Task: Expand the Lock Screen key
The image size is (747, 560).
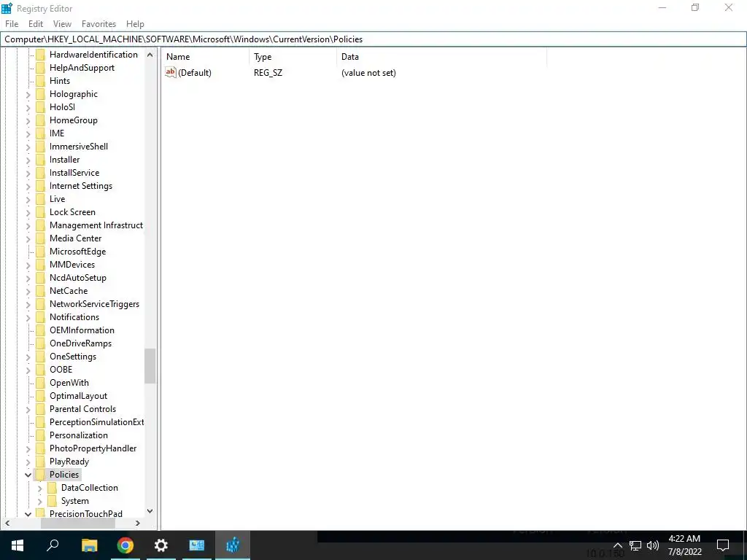Action: (x=28, y=212)
